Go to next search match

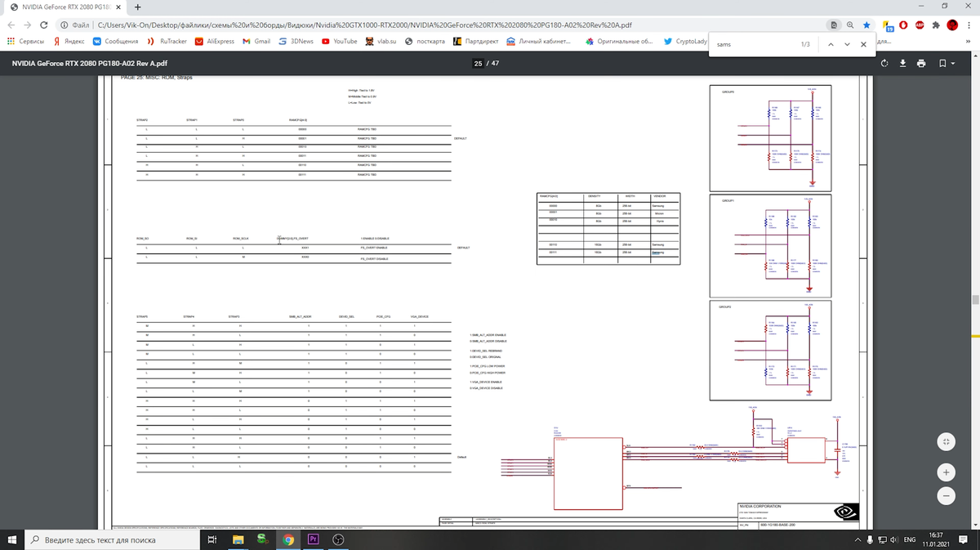tap(847, 44)
